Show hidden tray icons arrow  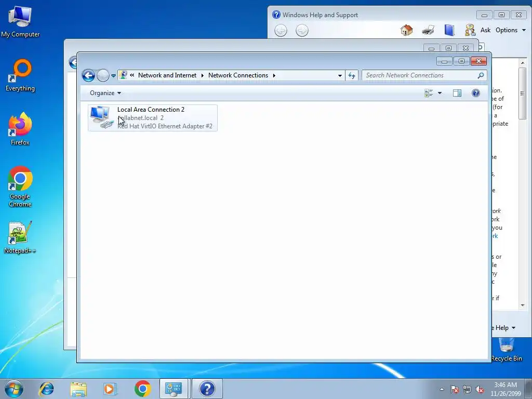point(442,389)
